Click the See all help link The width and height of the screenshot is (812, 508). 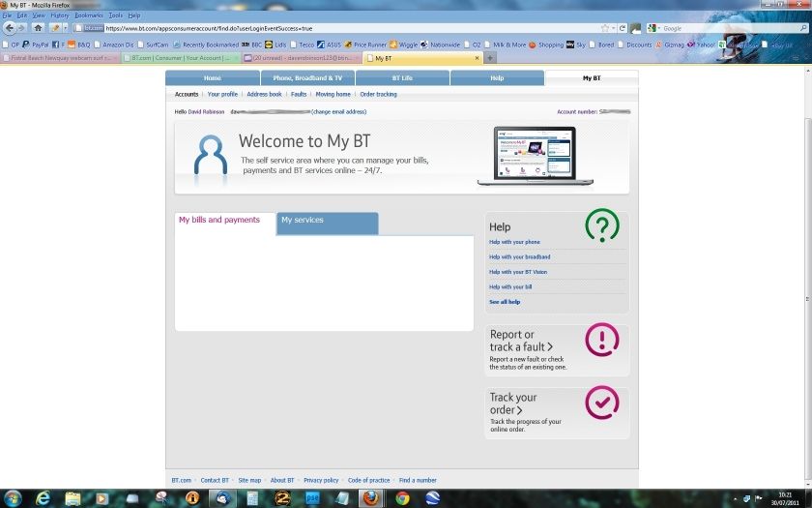click(x=505, y=302)
